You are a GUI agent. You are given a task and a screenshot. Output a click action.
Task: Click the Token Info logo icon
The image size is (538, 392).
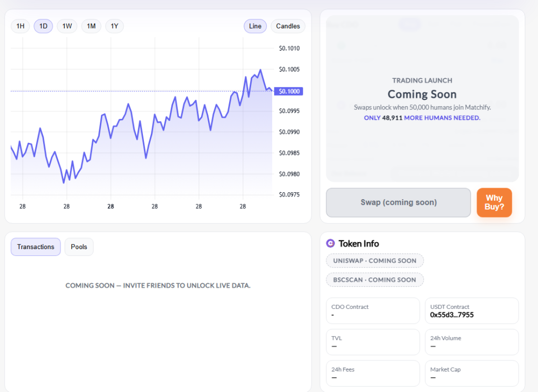pyautogui.click(x=330, y=243)
